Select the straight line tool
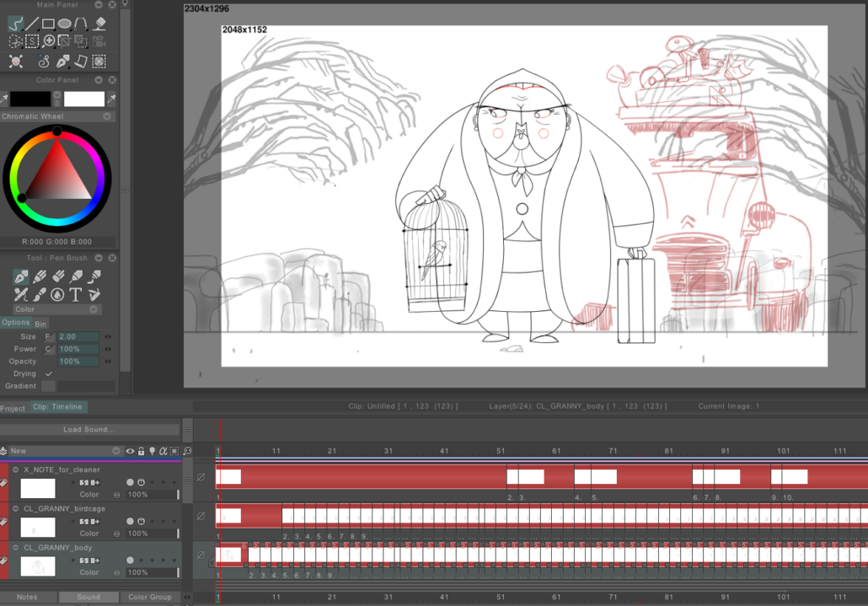This screenshot has width=868, height=606. 32,24
